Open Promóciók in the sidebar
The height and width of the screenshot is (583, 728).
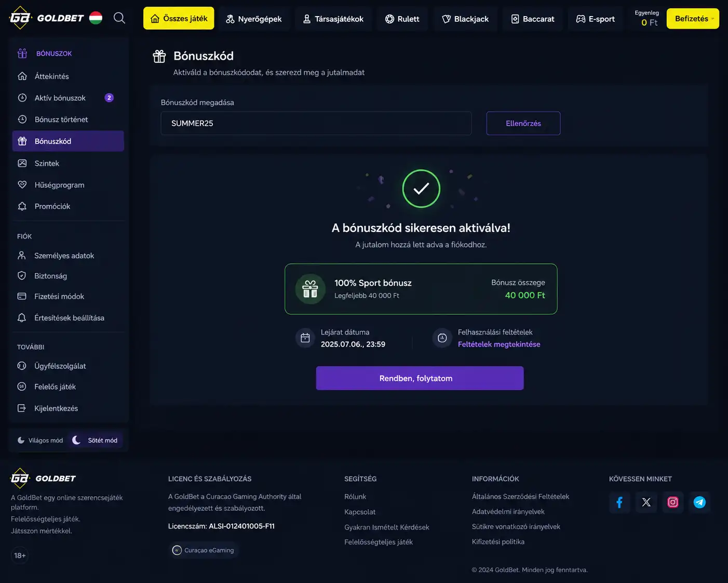coord(68,206)
